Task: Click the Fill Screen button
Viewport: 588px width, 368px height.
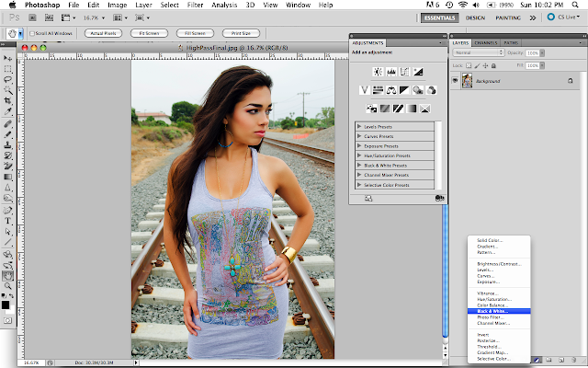Action: point(195,33)
